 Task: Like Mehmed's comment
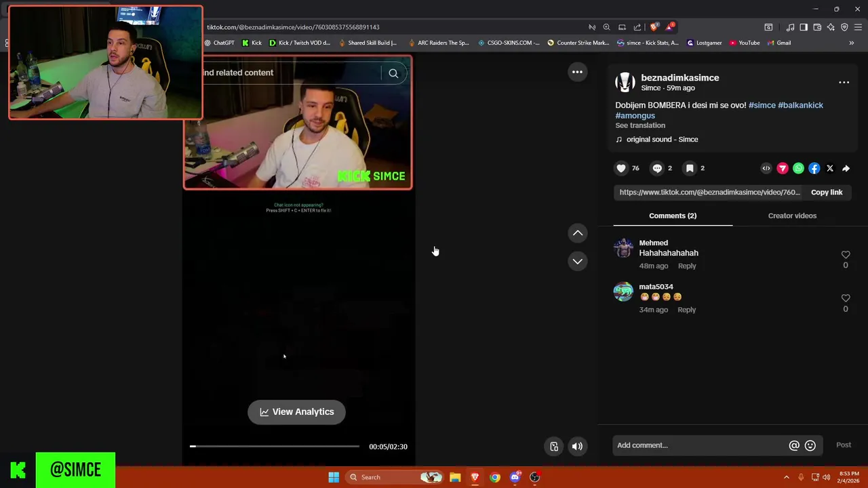pos(846,255)
